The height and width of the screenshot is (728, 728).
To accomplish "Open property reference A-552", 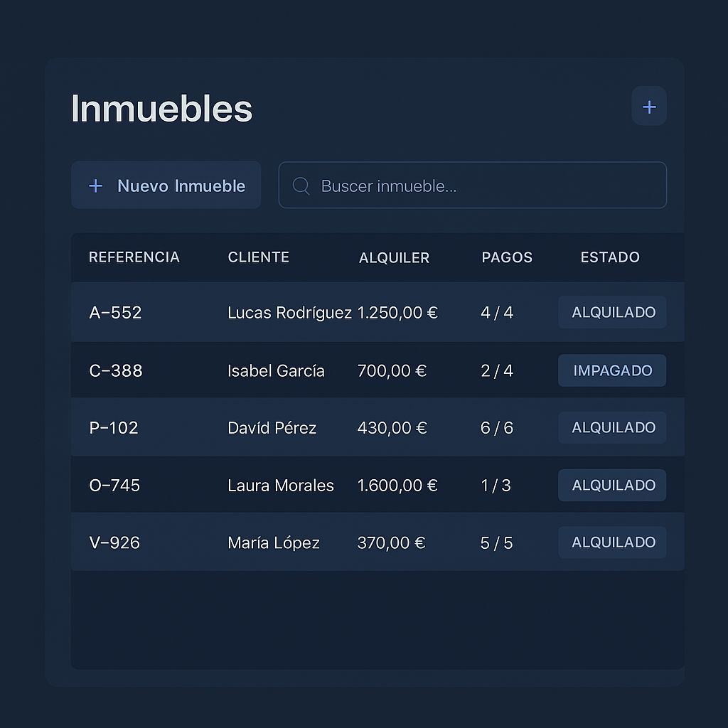I will point(115,313).
